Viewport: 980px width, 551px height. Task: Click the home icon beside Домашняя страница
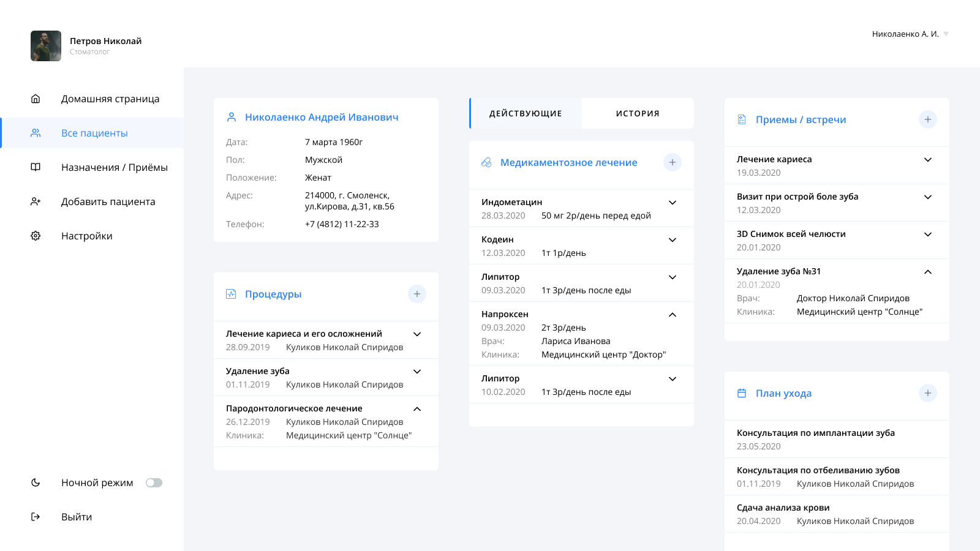[x=36, y=99]
